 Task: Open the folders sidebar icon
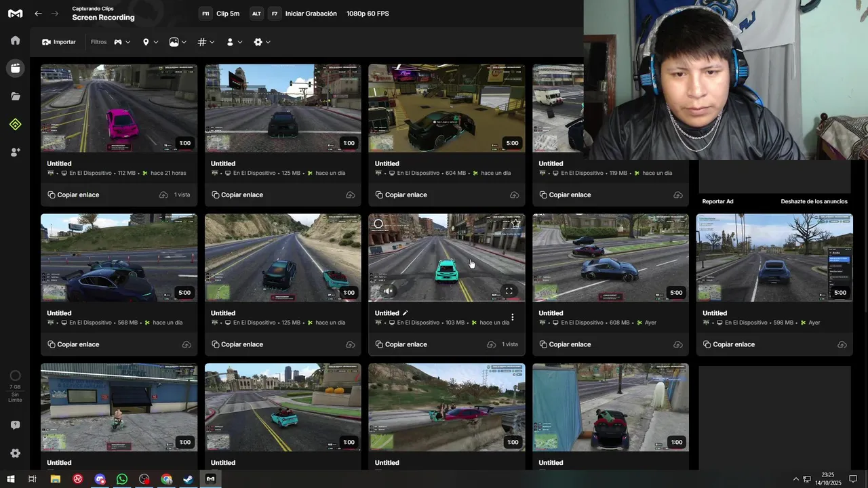coord(15,96)
